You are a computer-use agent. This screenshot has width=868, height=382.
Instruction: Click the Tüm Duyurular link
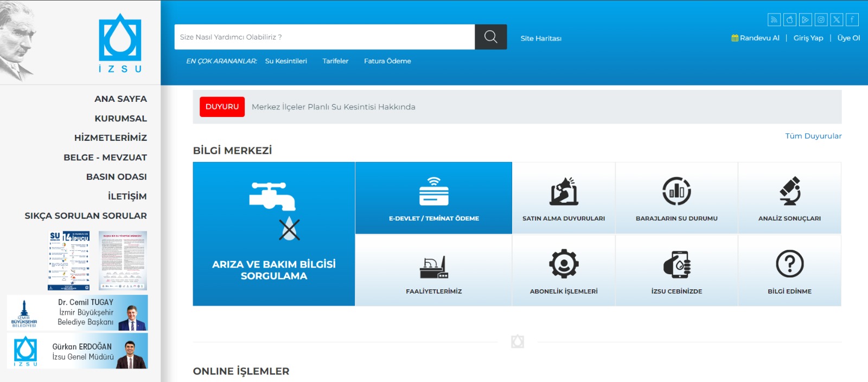[x=813, y=136]
